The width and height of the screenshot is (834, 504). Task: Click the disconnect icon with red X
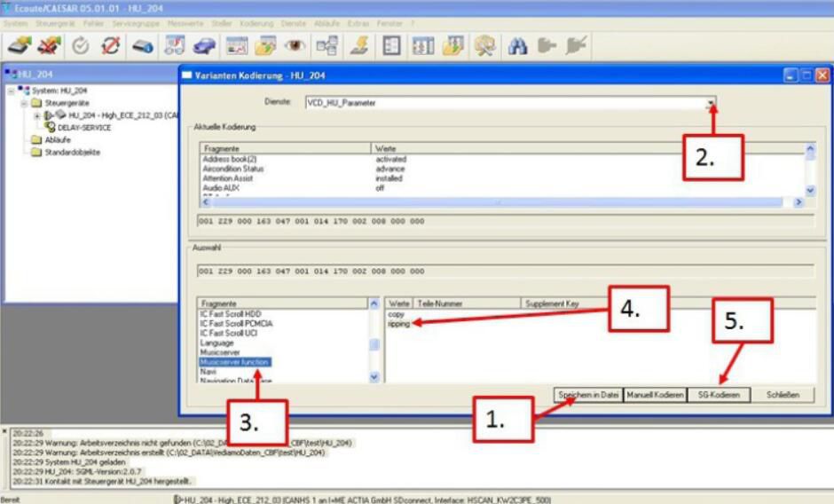50,46
